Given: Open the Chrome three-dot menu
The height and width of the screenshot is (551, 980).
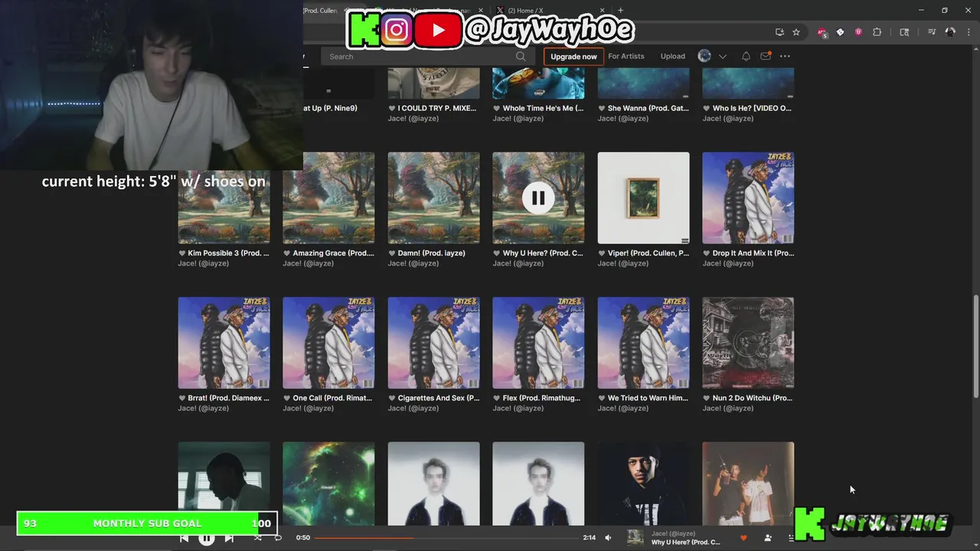Looking at the screenshot, I should coord(969,32).
